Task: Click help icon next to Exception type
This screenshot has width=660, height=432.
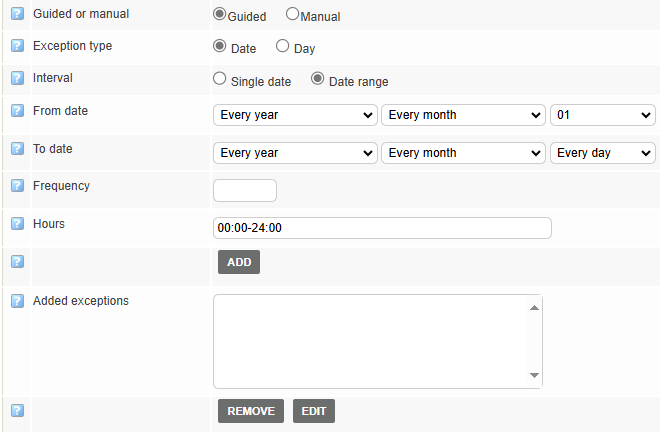Action: pos(17,47)
